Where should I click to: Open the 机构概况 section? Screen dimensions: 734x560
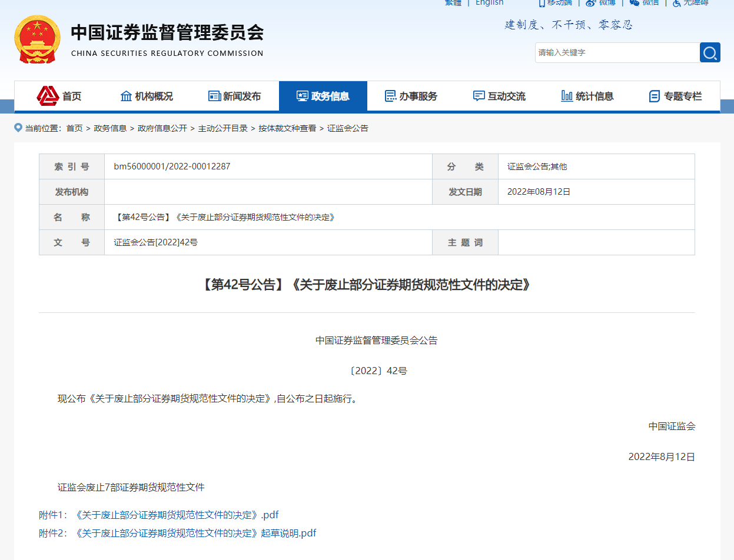(147, 95)
